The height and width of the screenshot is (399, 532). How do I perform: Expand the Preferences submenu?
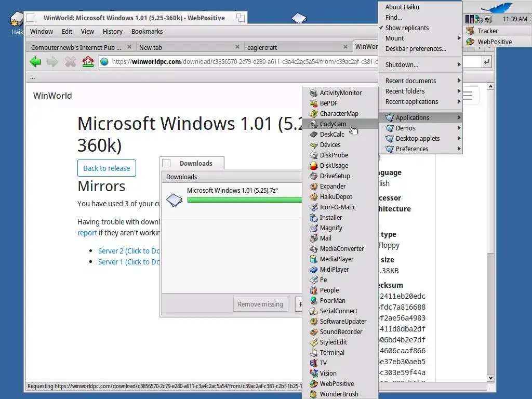pyautogui.click(x=420, y=149)
